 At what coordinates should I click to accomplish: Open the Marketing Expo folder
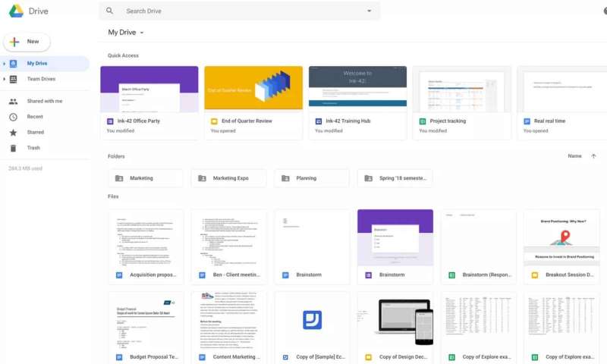point(228,178)
